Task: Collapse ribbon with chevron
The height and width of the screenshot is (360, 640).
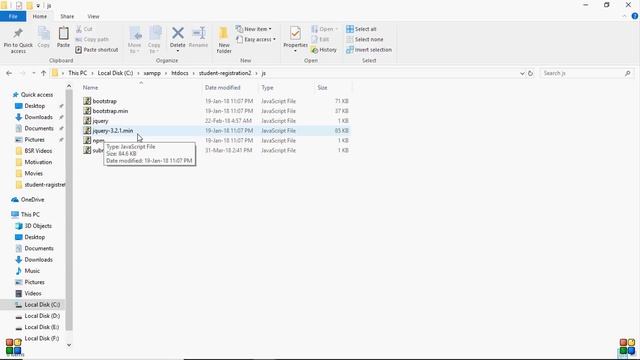Action: 624,16
